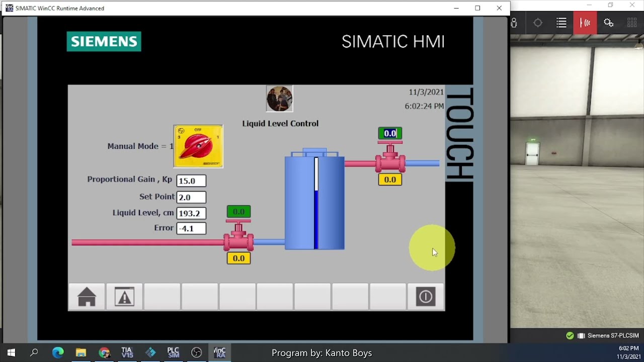This screenshot has height=362, width=644.
Task: Switch to the Factory I/O taskbar icon
Action: point(150,353)
